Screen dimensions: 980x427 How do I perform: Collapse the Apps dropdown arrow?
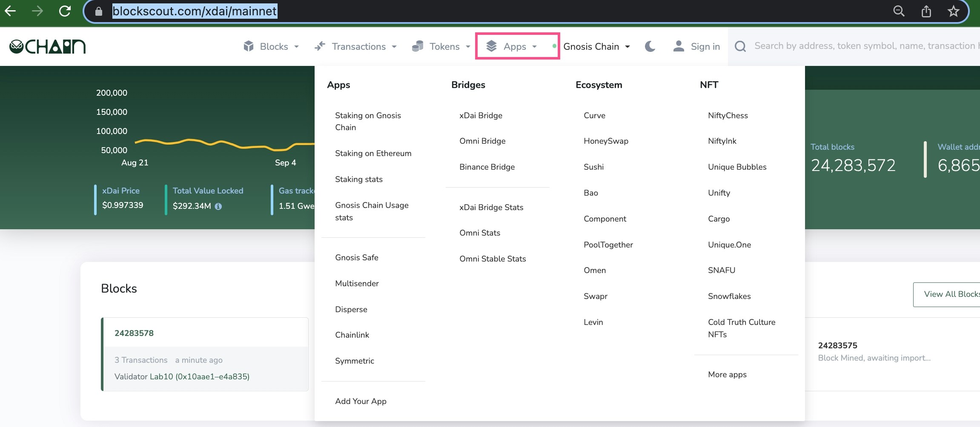(x=534, y=46)
